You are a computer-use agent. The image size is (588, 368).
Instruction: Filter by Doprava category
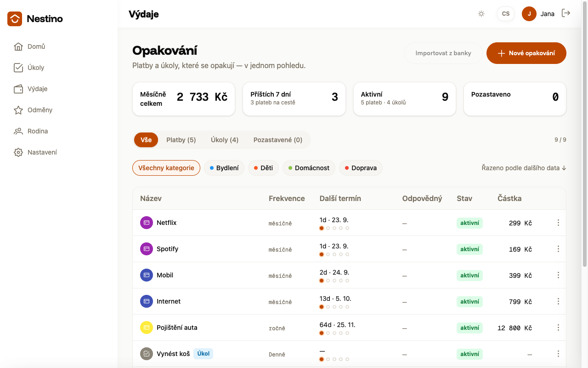[361, 168]
